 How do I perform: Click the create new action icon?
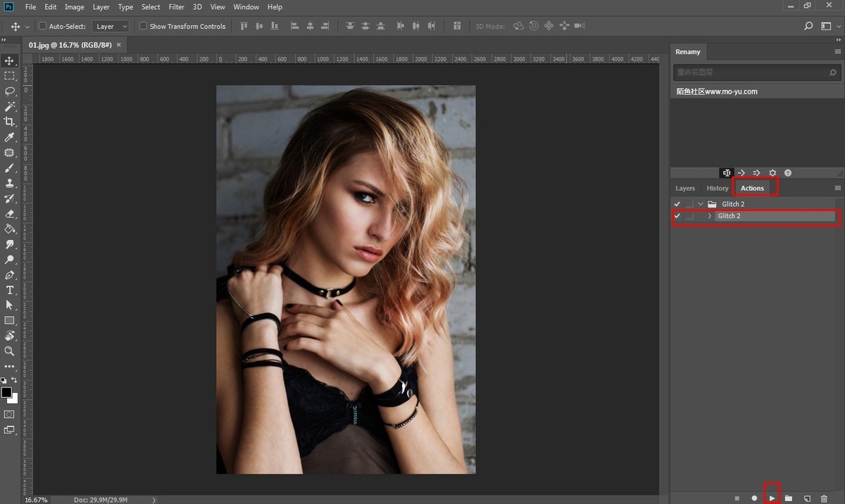pos(807,498)
